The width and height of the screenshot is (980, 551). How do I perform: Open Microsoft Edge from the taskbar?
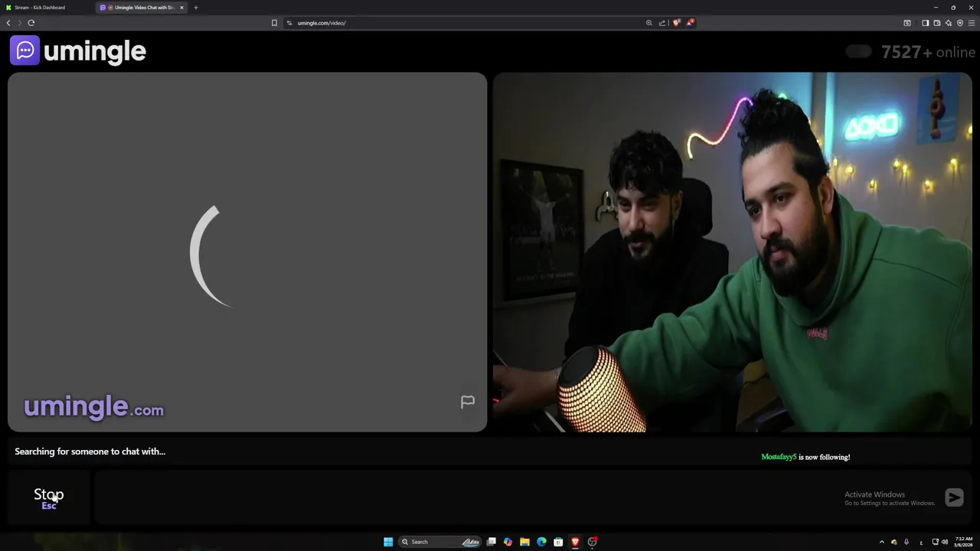click(541, 542)
